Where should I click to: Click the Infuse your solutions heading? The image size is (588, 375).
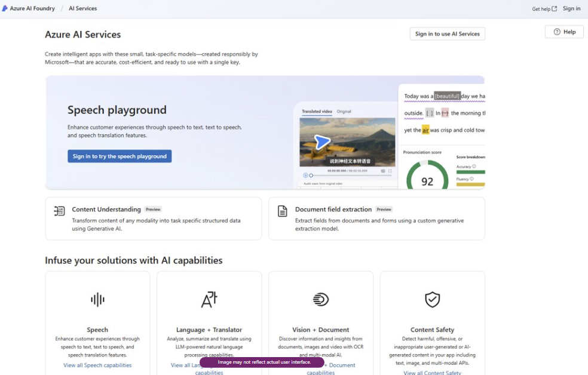pos(133,260)
